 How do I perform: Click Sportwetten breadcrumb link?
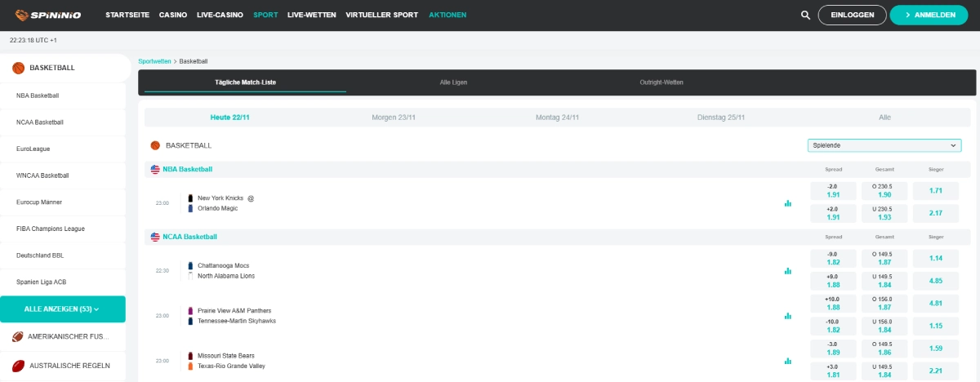154,61
